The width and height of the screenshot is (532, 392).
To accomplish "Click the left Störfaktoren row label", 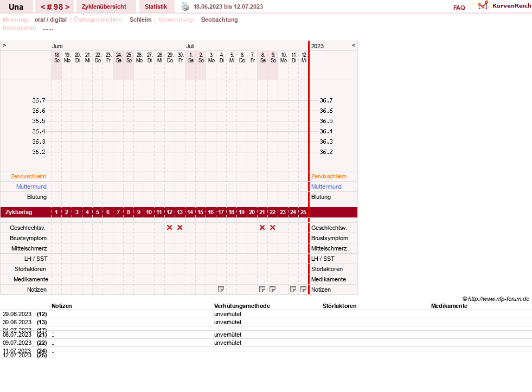I will (x=30, y=269).
